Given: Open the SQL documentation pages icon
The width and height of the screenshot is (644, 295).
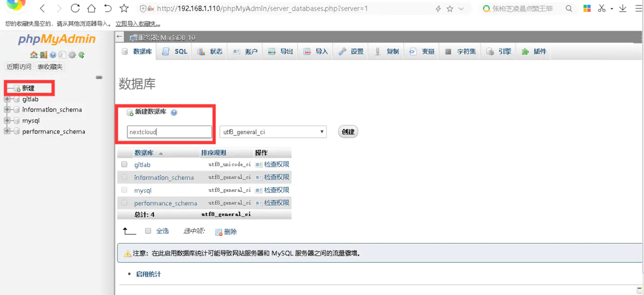Looking at the screenshot, I should 62,55.
